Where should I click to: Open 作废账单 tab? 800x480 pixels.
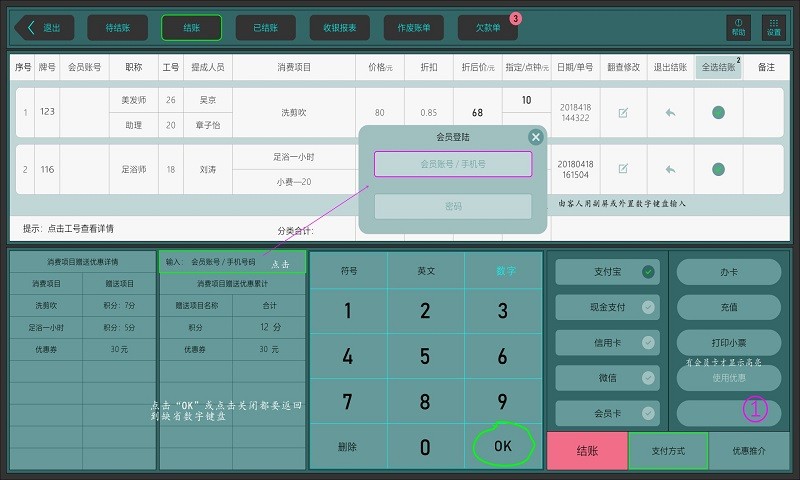pyautogui.click(x=413, y=28)
